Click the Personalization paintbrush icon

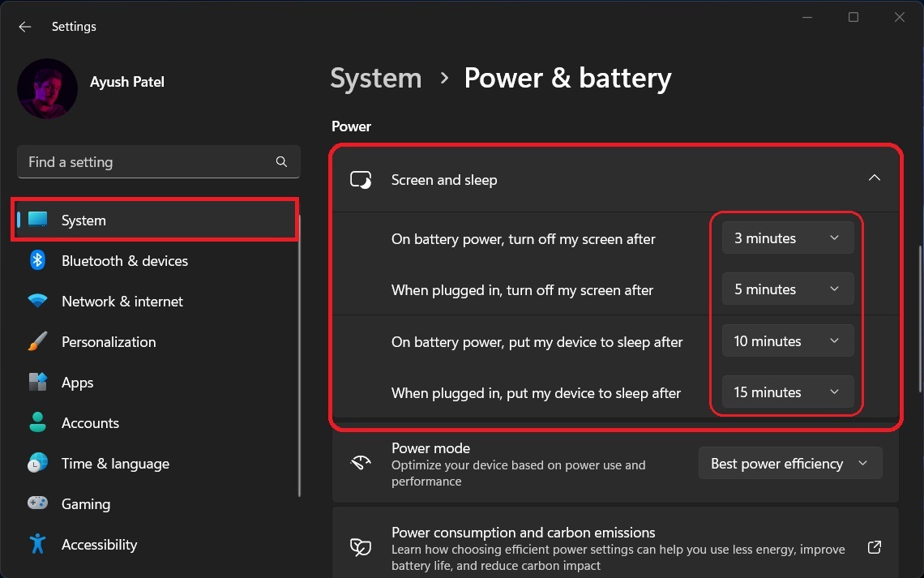tap(37, 342)
